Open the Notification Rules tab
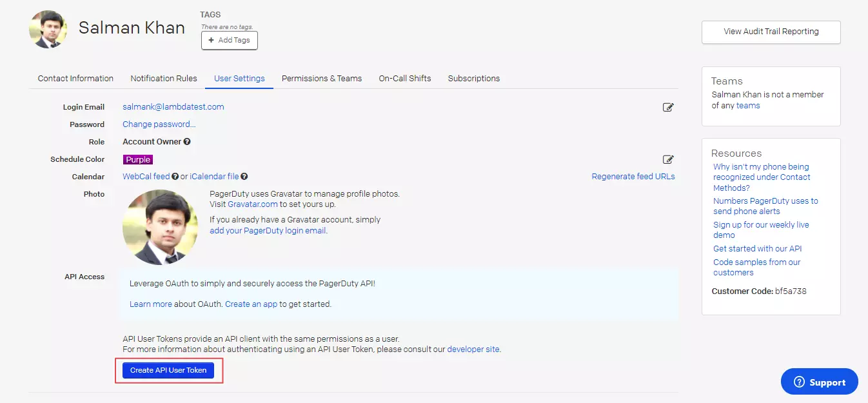 click(x=164, y=79)
